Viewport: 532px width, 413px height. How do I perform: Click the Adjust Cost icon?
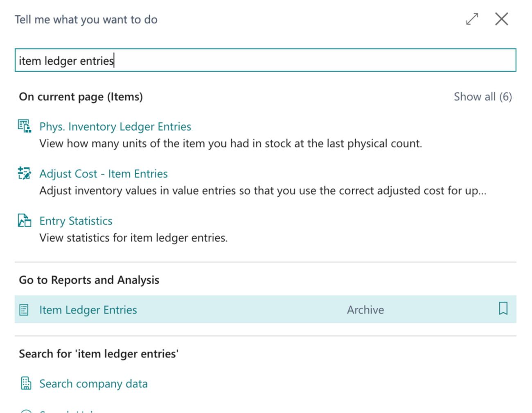click(24, 173)
